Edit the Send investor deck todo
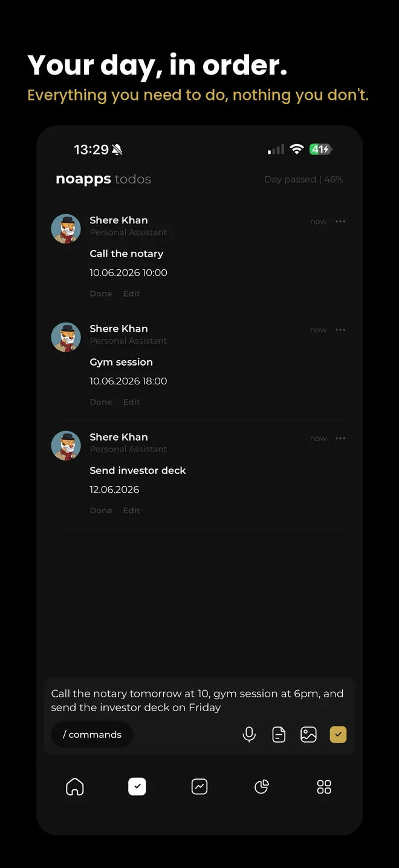The height and width of the screenshot is (868, 399). (131, 510)
